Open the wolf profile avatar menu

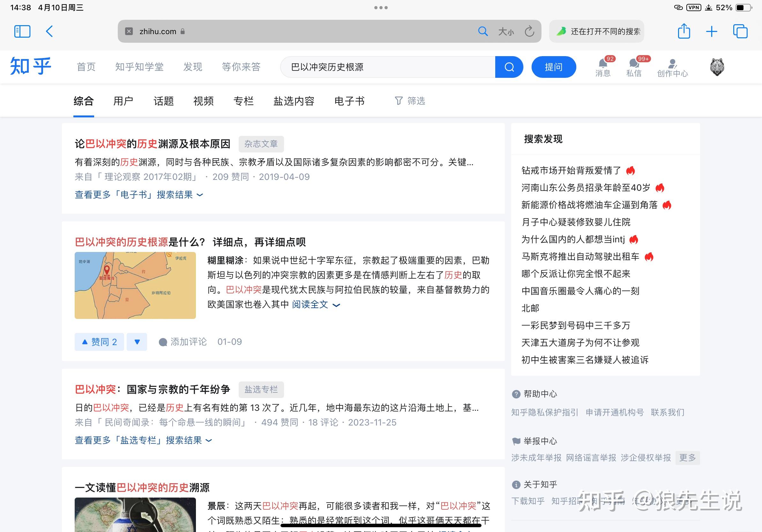(717, 67)
